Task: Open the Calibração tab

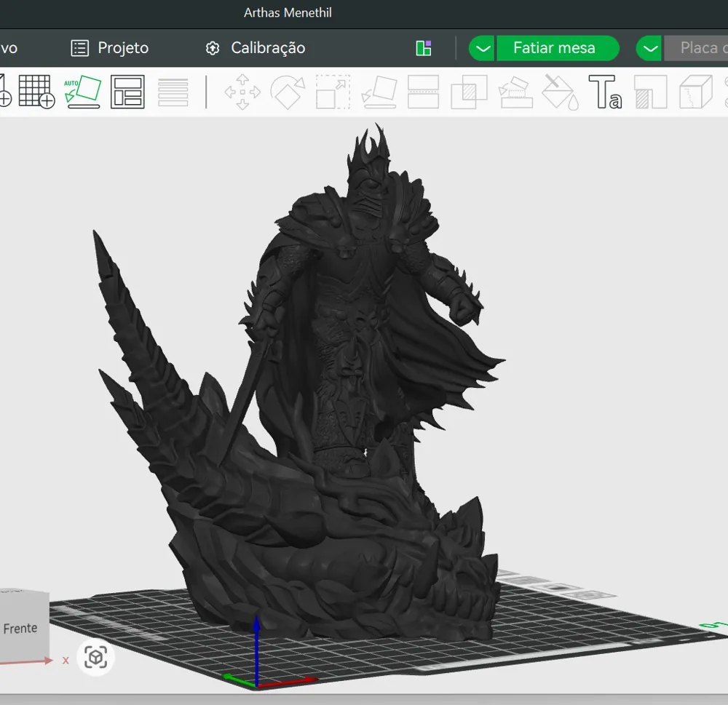Action: click(255, 48)
